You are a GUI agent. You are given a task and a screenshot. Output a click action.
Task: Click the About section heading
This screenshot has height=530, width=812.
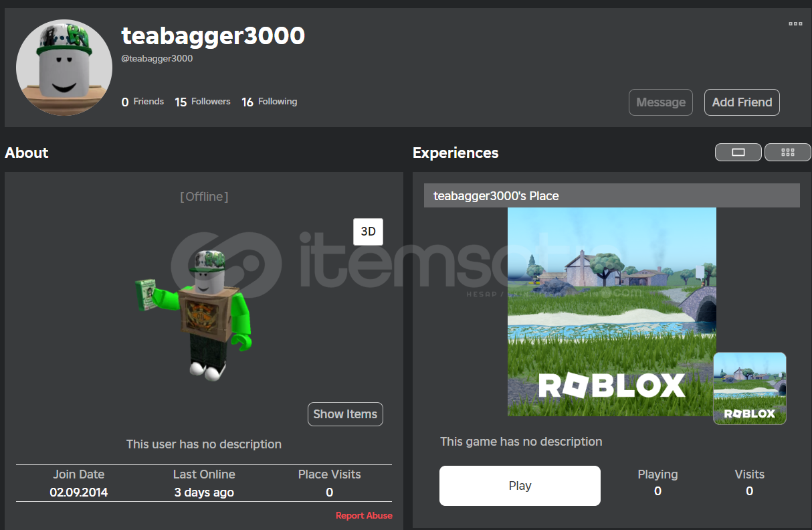[x=27, y=153]
